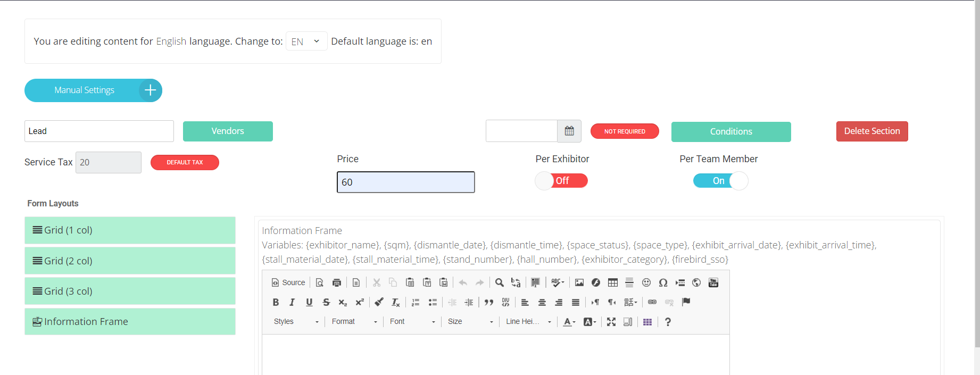Insert special character omega symbol
Screen dimensions: 980x375
tap(663, 282)
